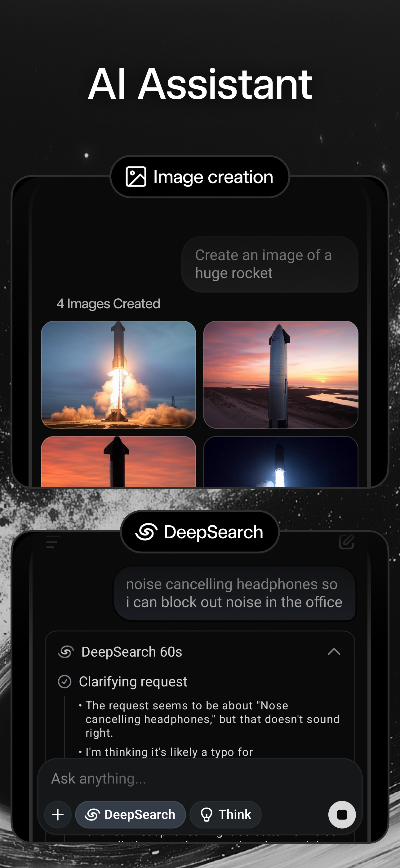Click the Clarifying request check icon
The image size is (400, 868).
64,681
